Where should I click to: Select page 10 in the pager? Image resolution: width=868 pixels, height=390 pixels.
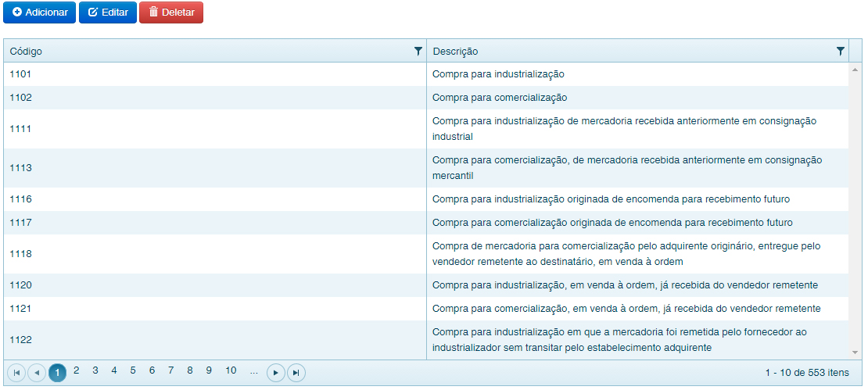[x=231, y=370]
